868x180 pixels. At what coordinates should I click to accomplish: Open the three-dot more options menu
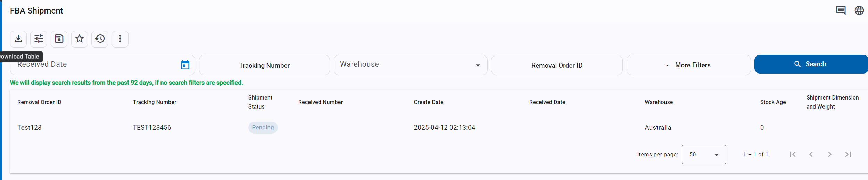coord(120,39)
